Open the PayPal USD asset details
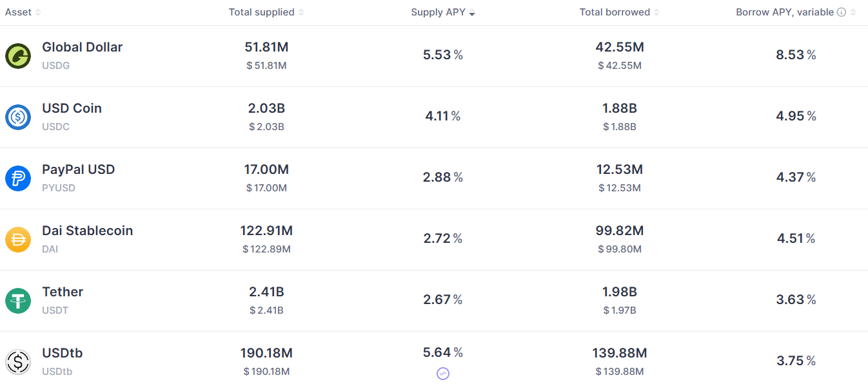This screenshot has height=391, width=868. 78,169
